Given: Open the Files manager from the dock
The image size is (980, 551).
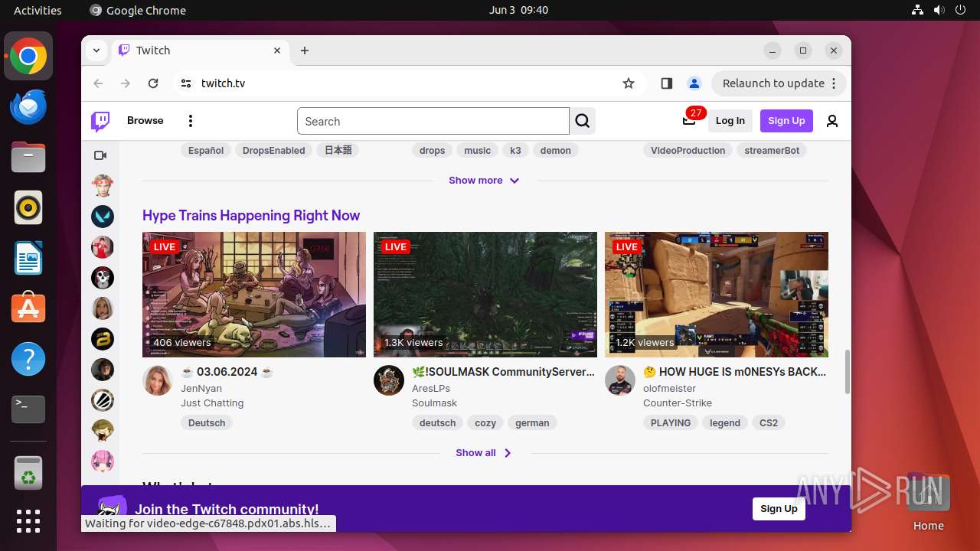Looking at the screenshot, I should (28, 158).
